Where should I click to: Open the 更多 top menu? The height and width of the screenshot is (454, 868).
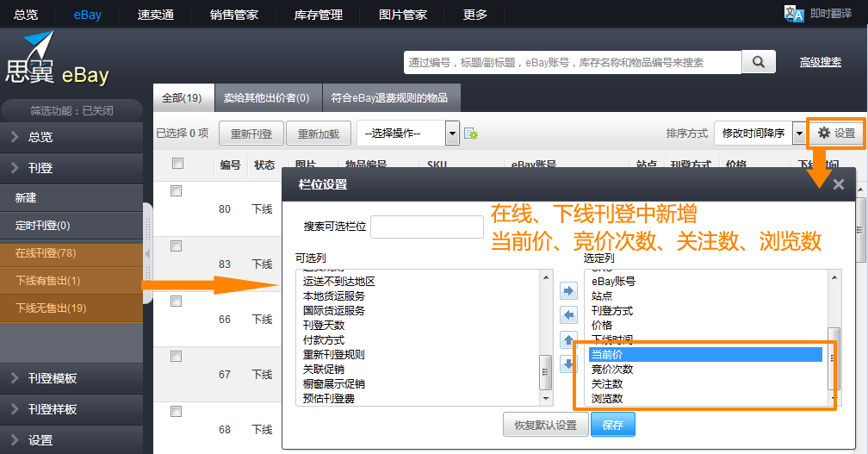click(x=475, y=15)
